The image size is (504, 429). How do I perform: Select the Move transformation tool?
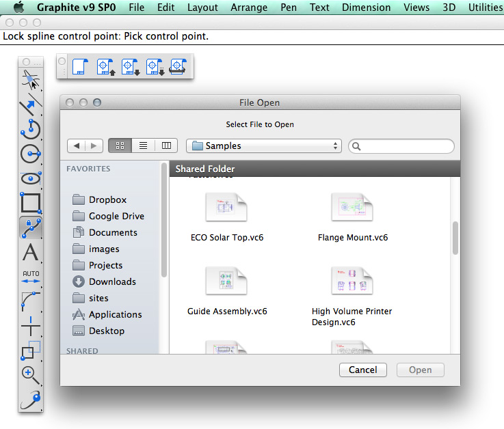tap(31, 350)
